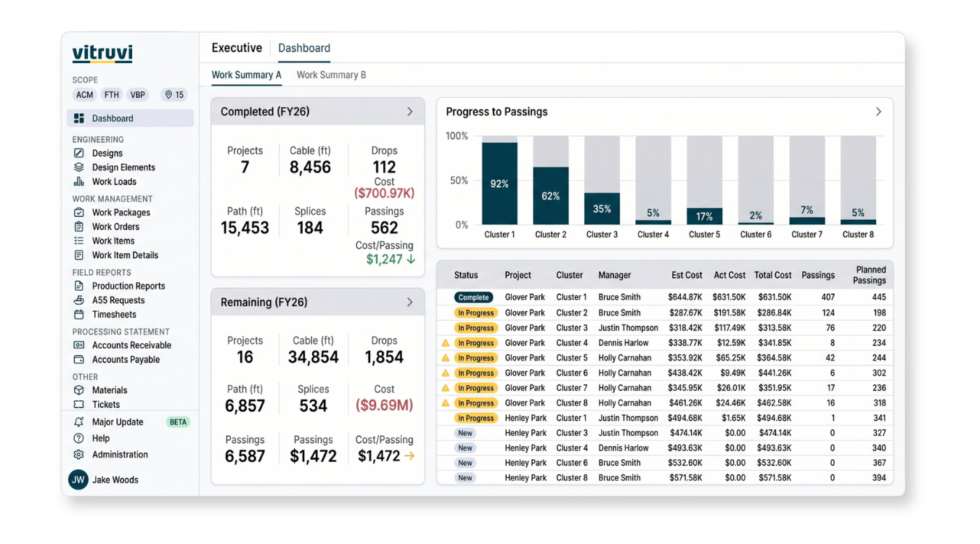Click the Materials cube icon

(x=79, y=390)
